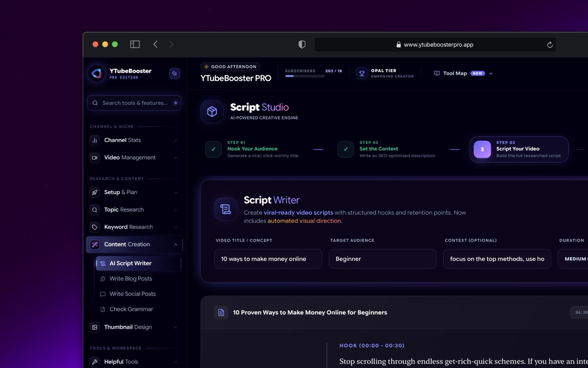The height and width of the screenshot is (368, 588).
Task: Toggle the browser sidebar icon
Action: 135,44
